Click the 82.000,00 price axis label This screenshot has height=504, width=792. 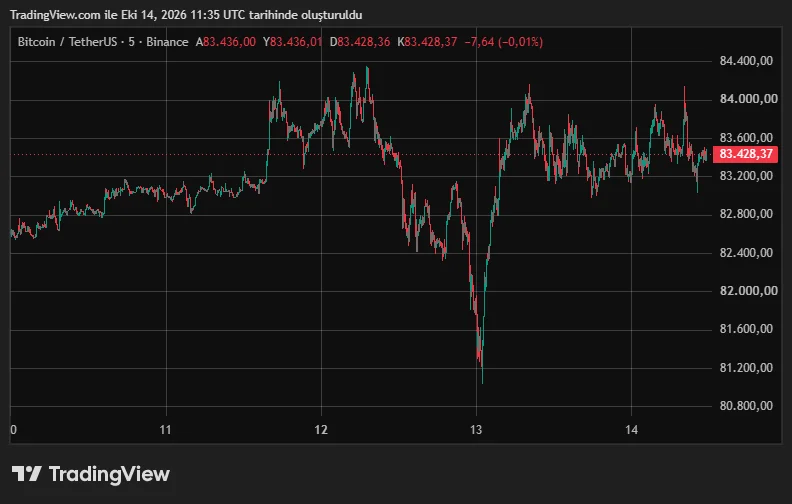[x=749, y=291]
